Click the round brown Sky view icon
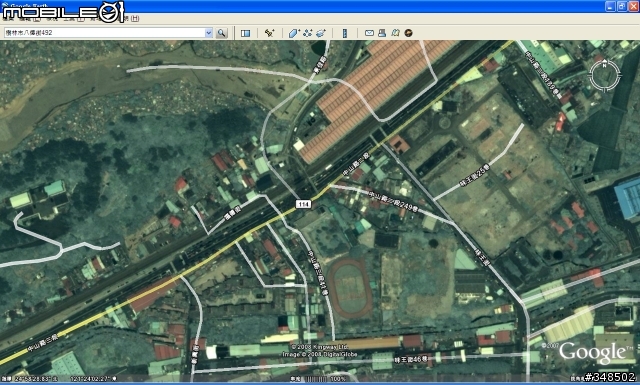The height and width of the screenshot is (385, 640). point(408,33)
